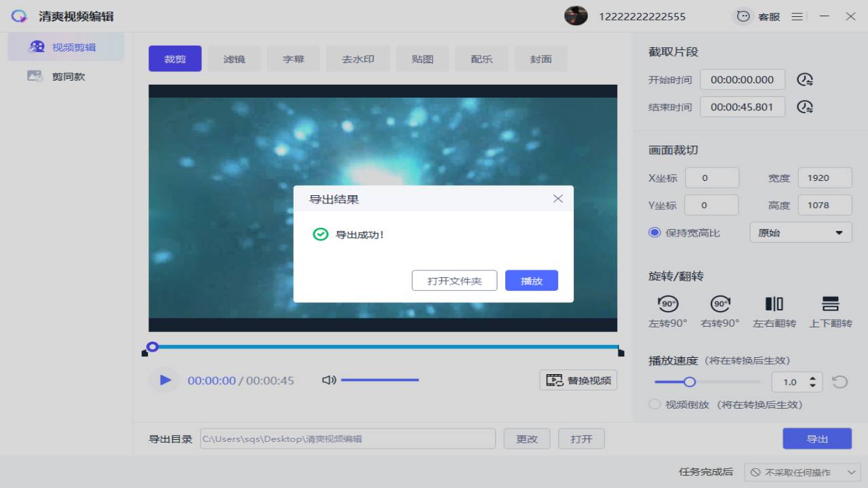Screen dimensions: 868x488
Task: Click the reset icon beside playback speed
Action: click(840, 382)
